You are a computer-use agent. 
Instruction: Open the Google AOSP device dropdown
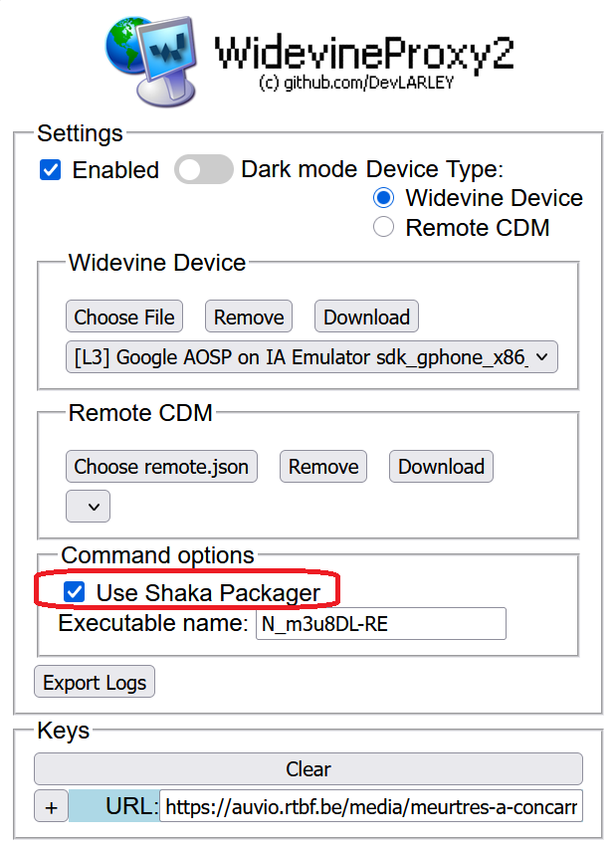[x=311, y=357]
